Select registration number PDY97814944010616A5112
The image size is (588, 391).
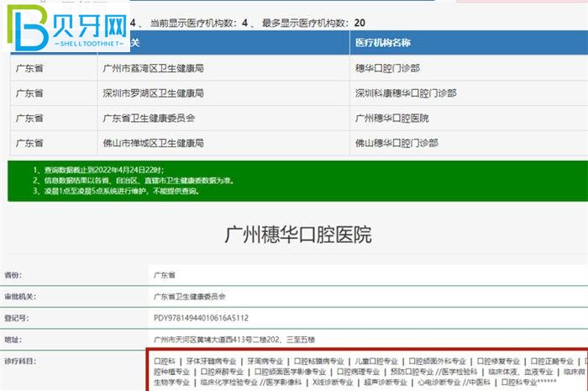(x=201, y=318)
